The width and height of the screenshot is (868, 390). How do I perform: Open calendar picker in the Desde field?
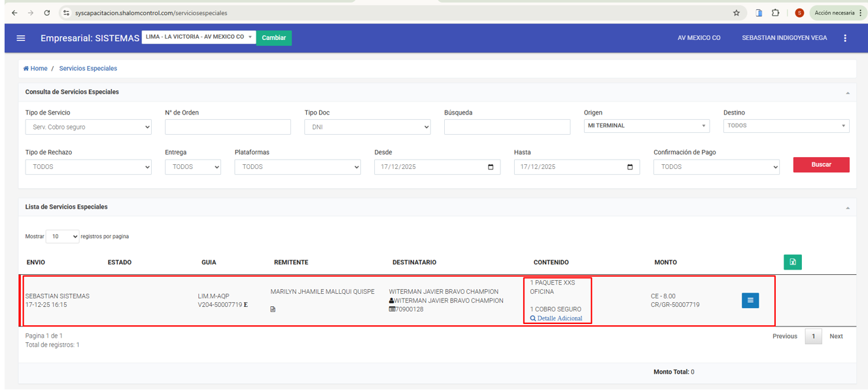click(491, 167)
